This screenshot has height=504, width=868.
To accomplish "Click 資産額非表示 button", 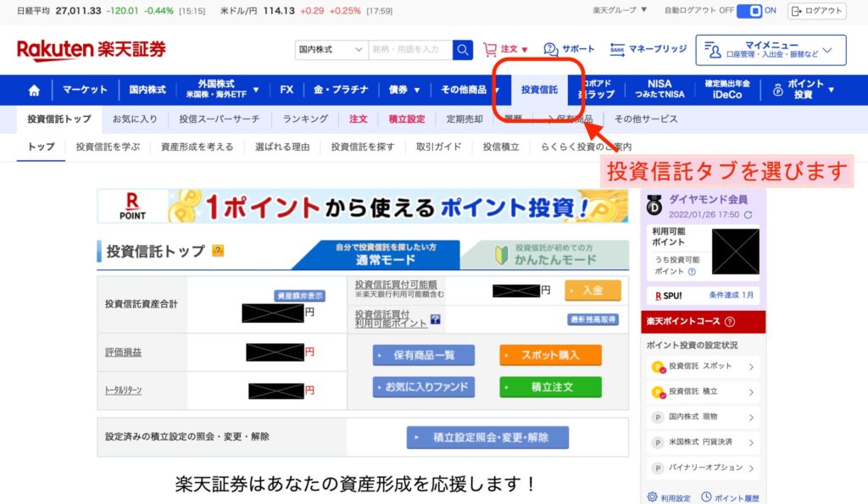I will coord(299,296).
